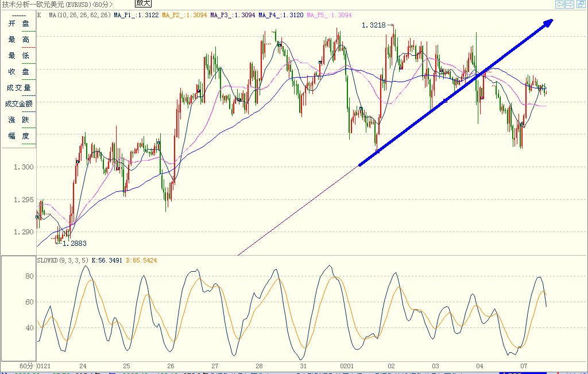
Task: Click the 放大 zoom button
Action: coord(143,3)
